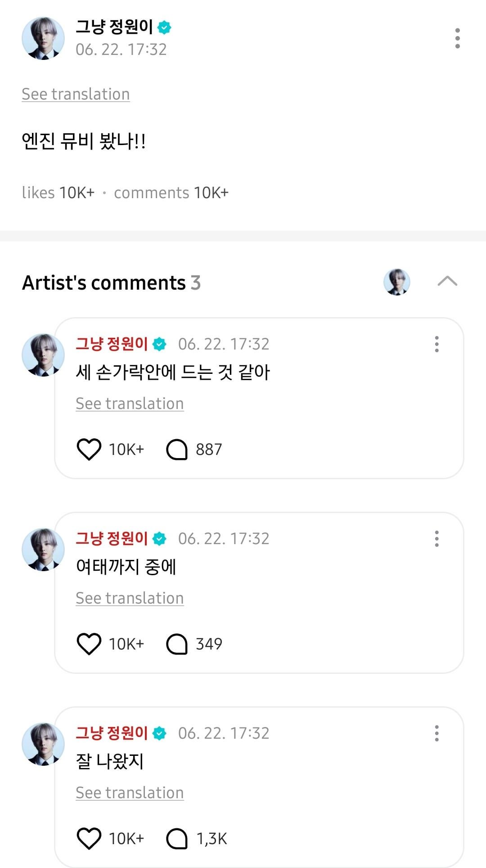The width and height of the screenshot is (486, 868).
Task: Open replies on comment with 349 replies
Action: pos(177,644)
